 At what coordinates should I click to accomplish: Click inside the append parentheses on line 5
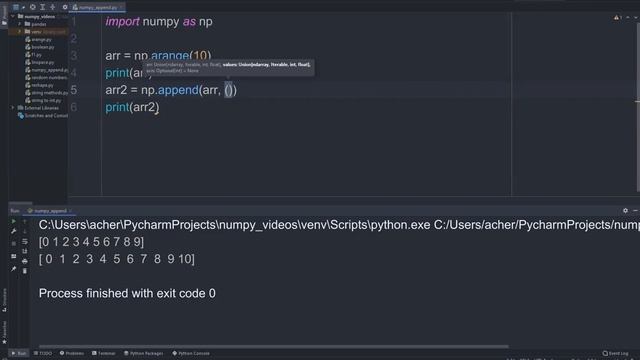pyautogui.click(x=229, y=90)
